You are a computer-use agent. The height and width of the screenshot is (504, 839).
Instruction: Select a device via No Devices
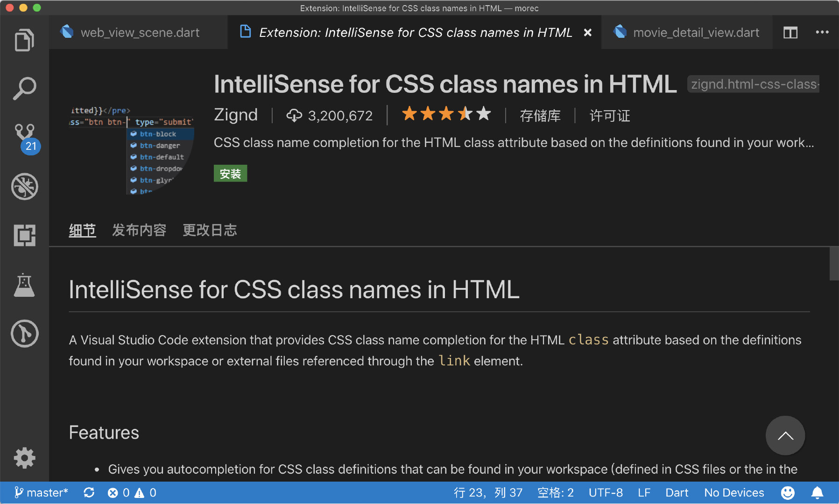(734, 493)
